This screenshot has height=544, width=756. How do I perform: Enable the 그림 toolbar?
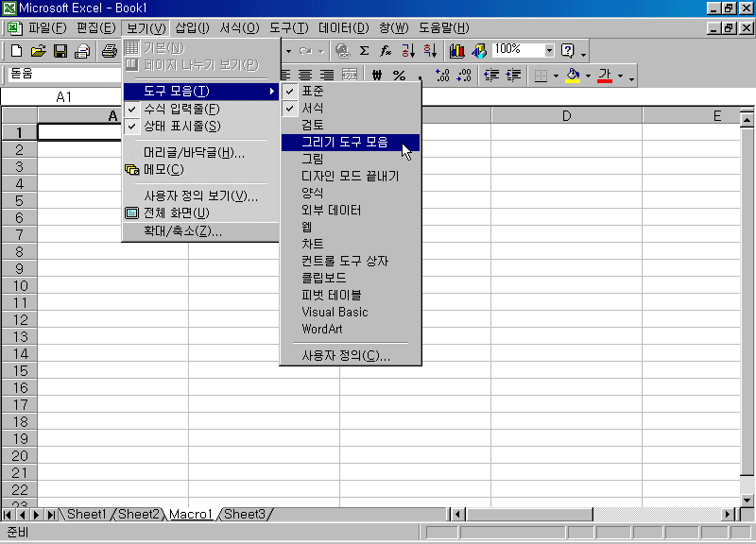click(x=351, y=159)
